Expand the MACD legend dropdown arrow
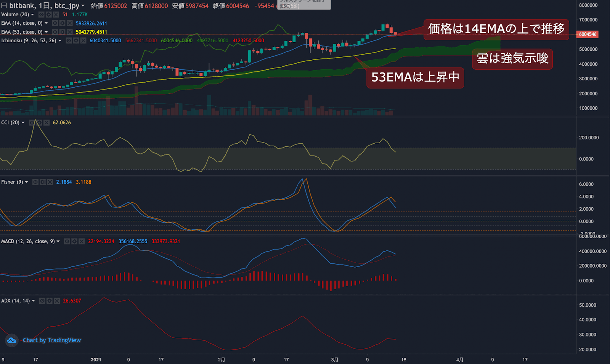 (x=58, y=242)
